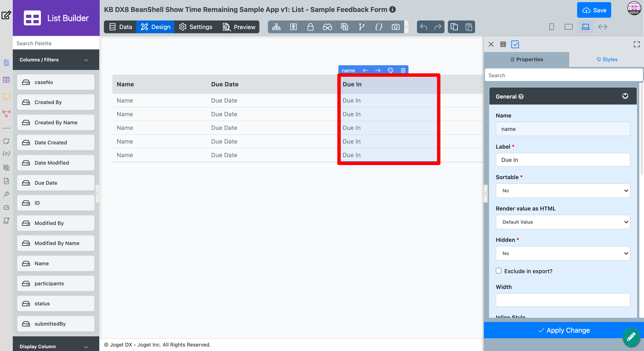Close the properties panel
This screenshot has height=351, width=644.
pyautogui.click(x=491, y=45)
